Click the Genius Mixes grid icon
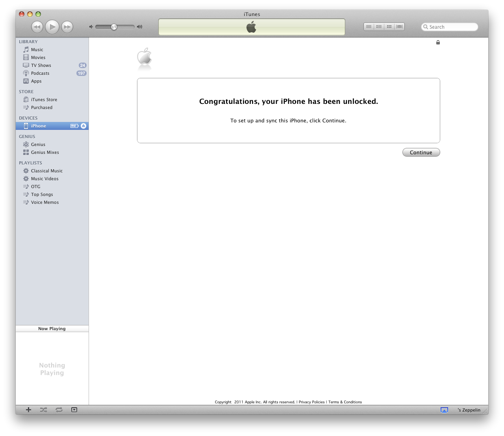This screenshot has height=436, width=504. 26,152
